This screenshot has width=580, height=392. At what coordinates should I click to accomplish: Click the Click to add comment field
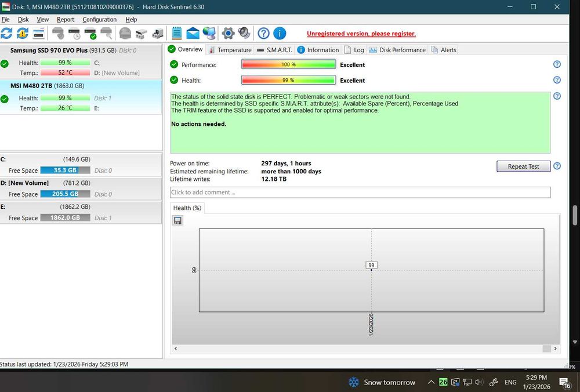click(360, 193)
